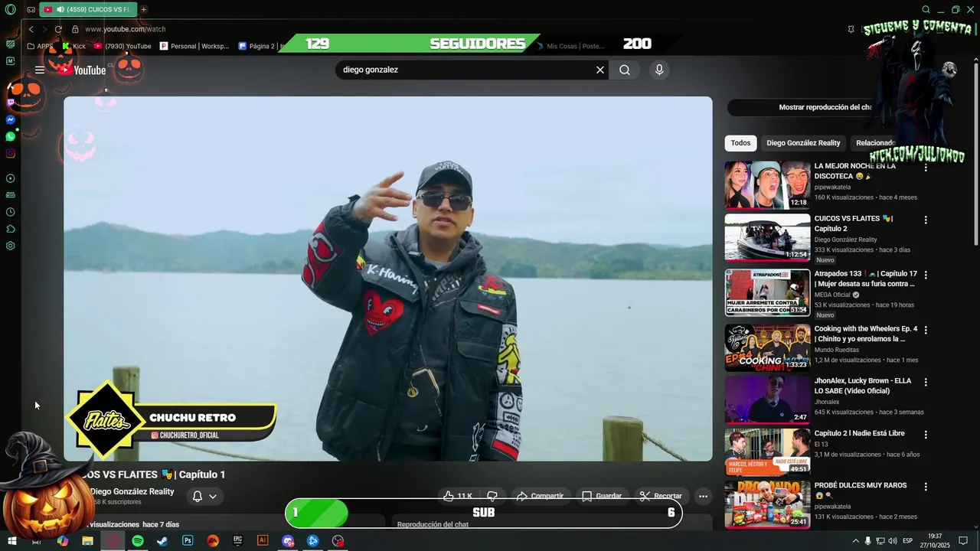Open WhatsApp in Opera sidebar
980x551 pixels.
10,136
